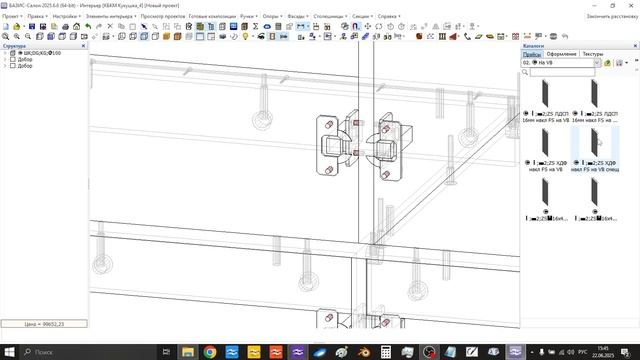The image size is (640, 360).
Task: Toggle checkbox of second Добор item
Action: click(13, 65)
